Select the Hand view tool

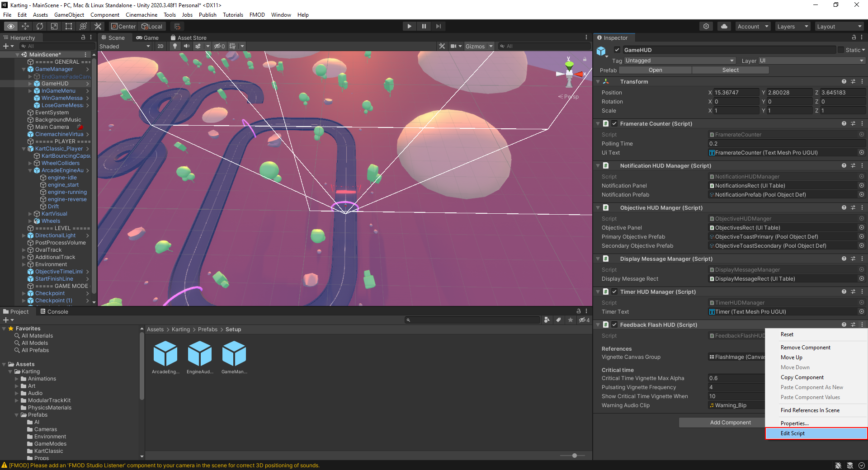(x=11, y=26)
